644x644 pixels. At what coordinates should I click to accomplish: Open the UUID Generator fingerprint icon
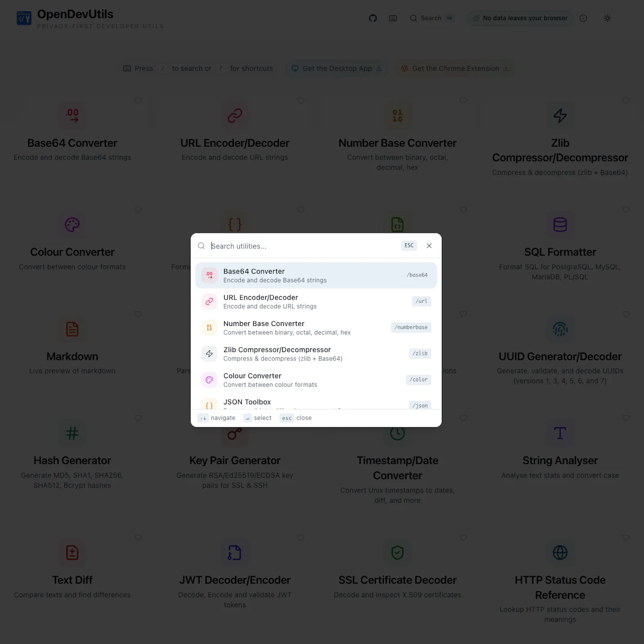560,329
